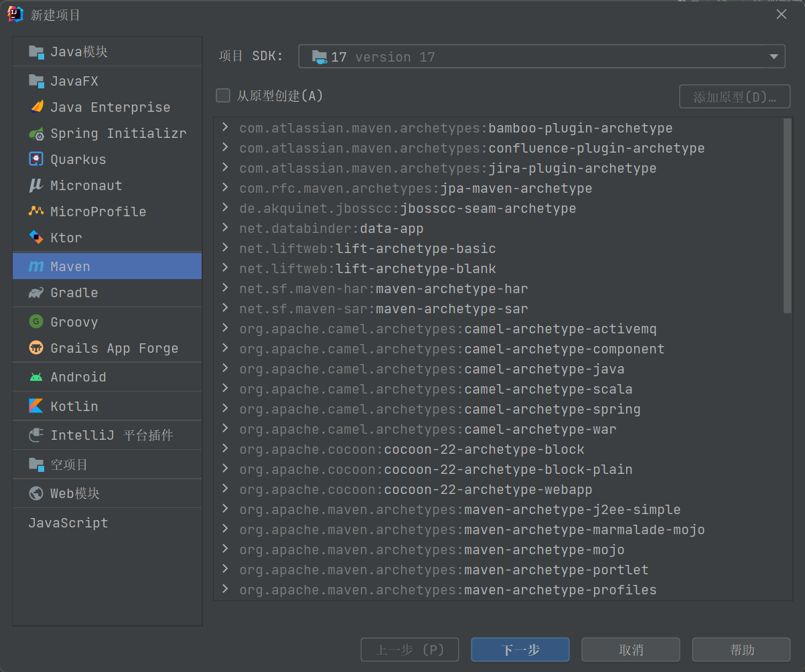This screenshot has height=672, width=805.
Task: Click the Grails App Forge icon
Action: pyautogui.click(x=36, y=348)
